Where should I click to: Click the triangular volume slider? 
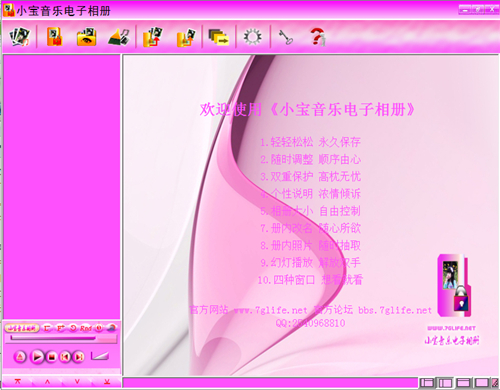pos(100,356)
